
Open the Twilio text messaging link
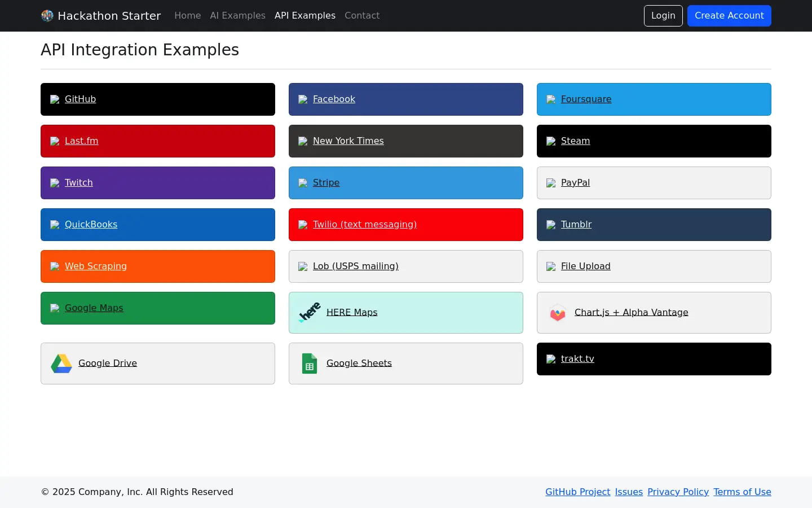click(365, 225)
